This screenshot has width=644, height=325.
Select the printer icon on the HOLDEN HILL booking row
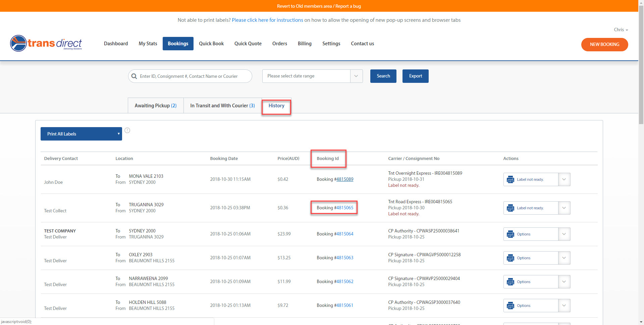click(511, 306)
